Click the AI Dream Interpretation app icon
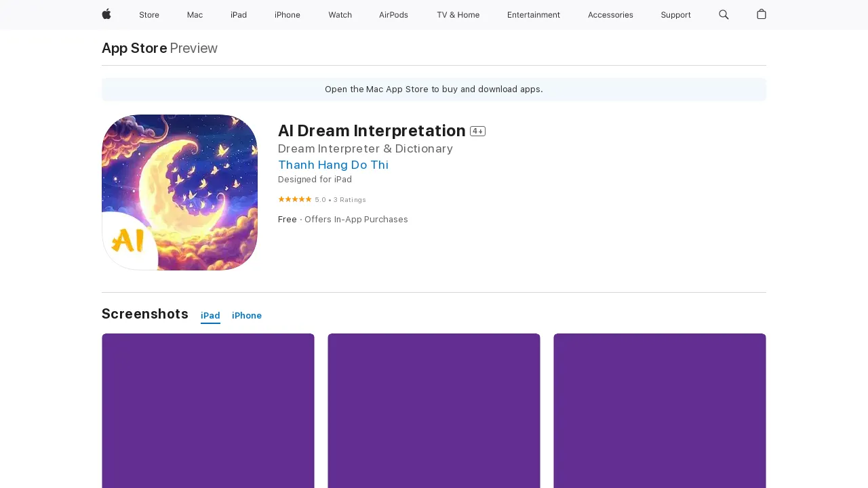 [x=179, y=192]
